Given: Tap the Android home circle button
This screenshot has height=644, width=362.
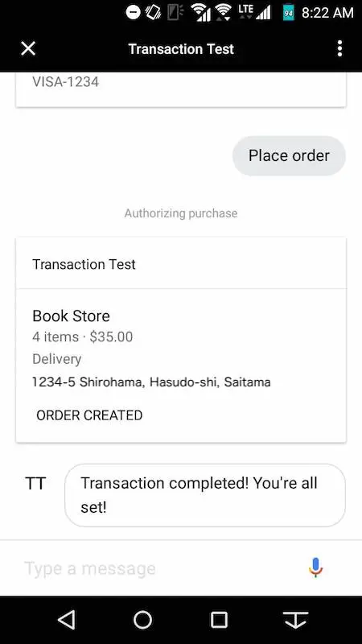Looking at the screenshot, I should point(143,619).
